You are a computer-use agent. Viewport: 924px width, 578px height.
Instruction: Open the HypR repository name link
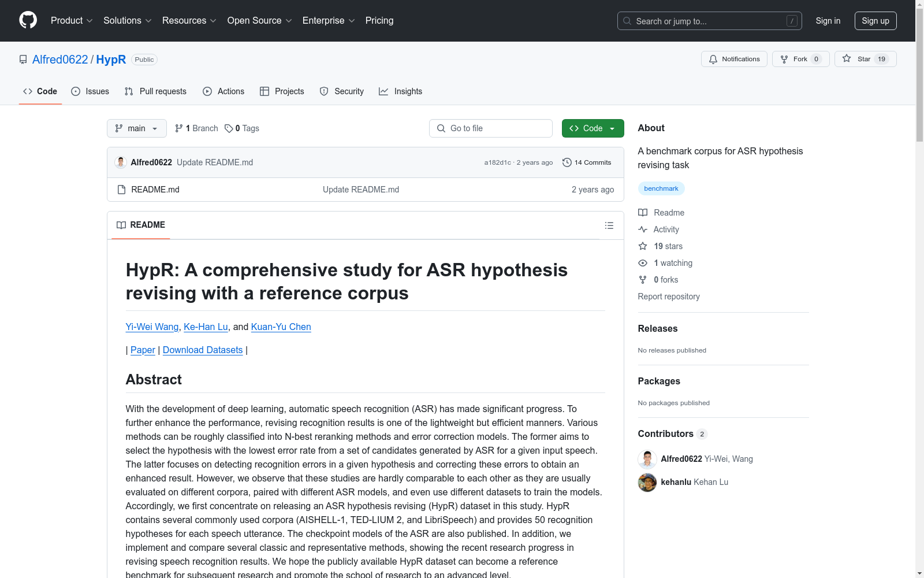tap(111, 60)
